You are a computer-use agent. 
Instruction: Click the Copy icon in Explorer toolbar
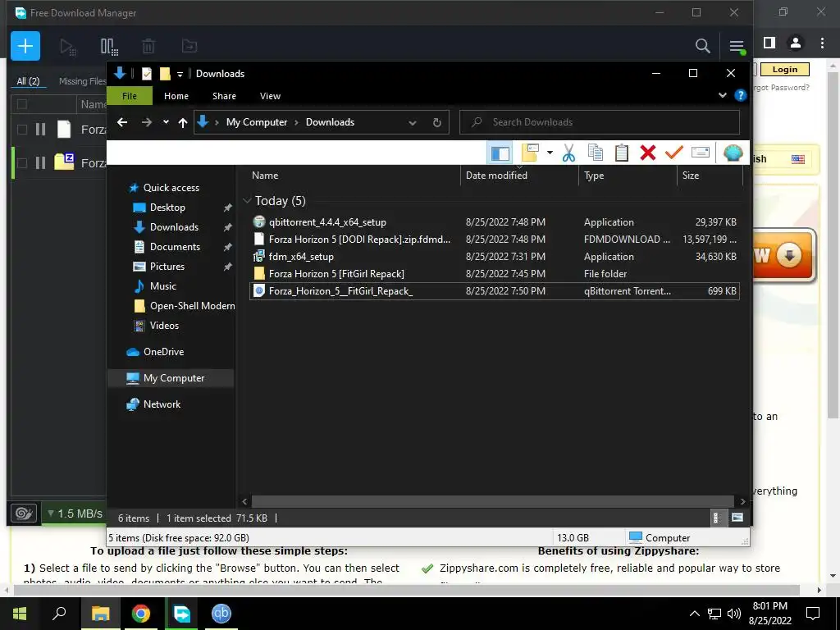tap(596, 153)
